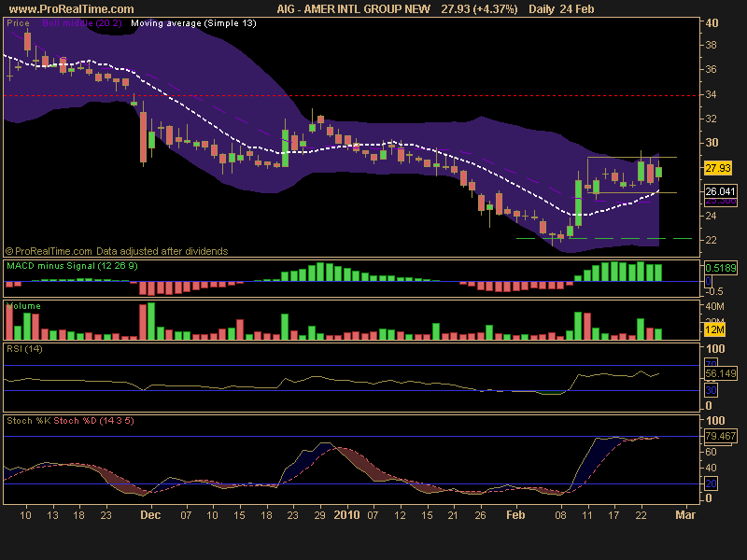
Task: Click the Mar label on the date axis
Action: [685, 515]
